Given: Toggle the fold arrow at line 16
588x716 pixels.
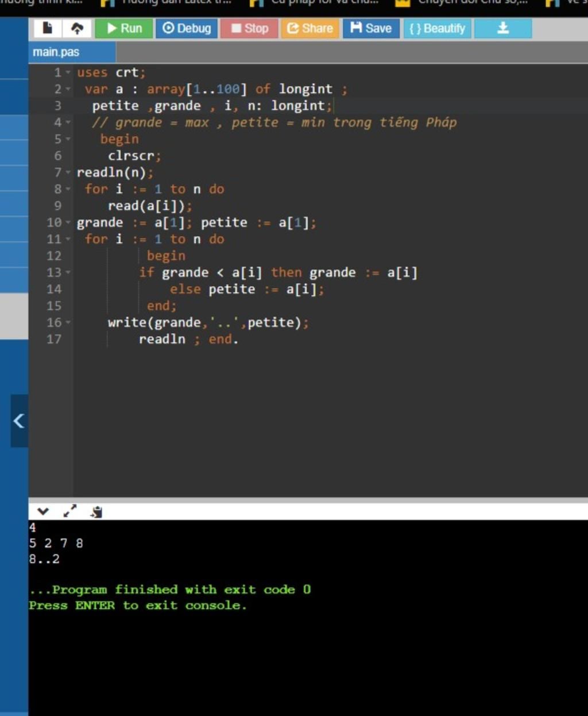Looking at the screenshot, I should click(x=68, y=322).
